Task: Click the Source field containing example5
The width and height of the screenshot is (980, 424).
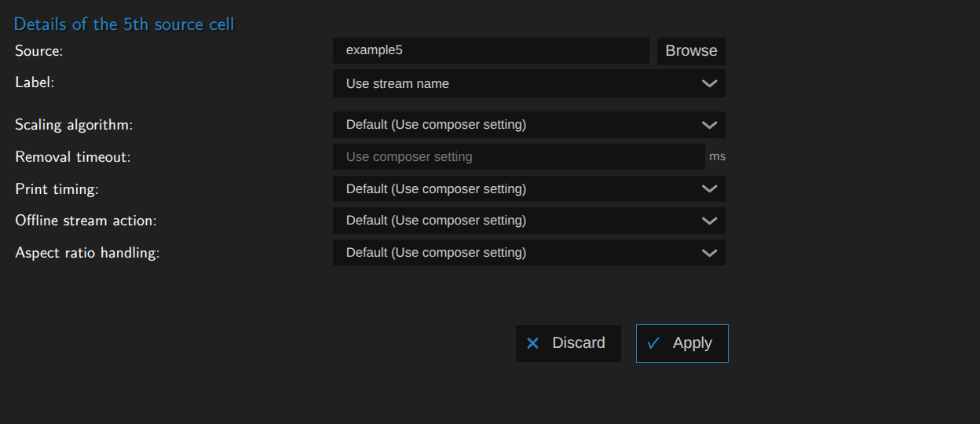Action: tap(491, 50)
